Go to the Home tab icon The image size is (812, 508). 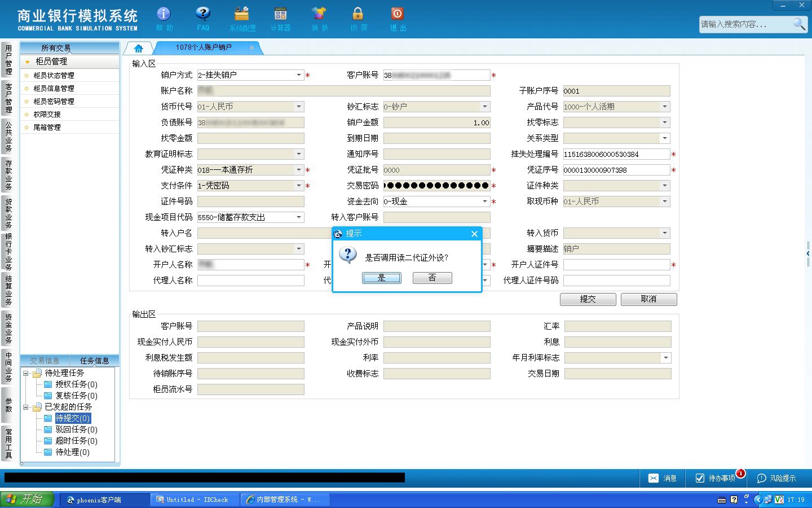tap(139, 48)
